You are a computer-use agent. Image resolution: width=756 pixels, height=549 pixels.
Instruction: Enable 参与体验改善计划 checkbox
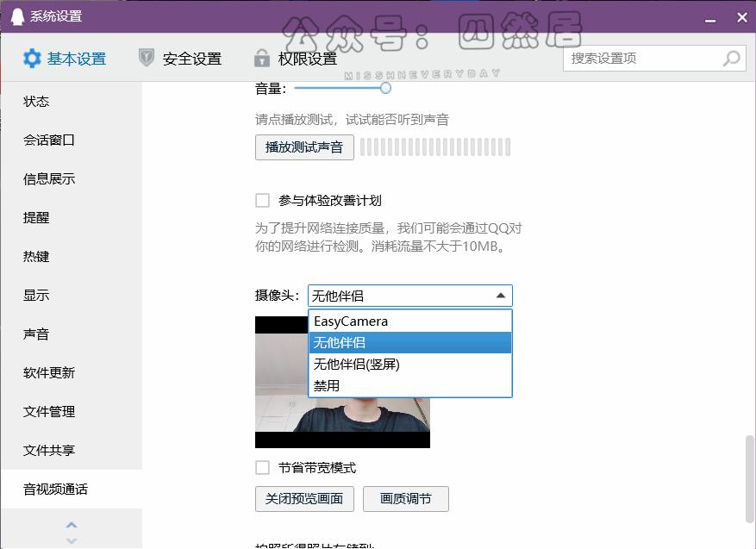(262, 200)
